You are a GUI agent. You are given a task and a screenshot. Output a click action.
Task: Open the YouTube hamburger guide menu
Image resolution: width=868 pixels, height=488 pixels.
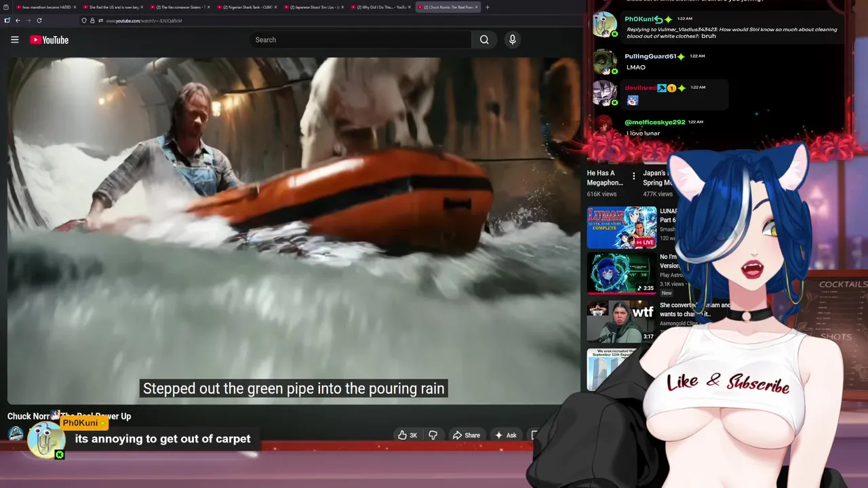point(14,40)
